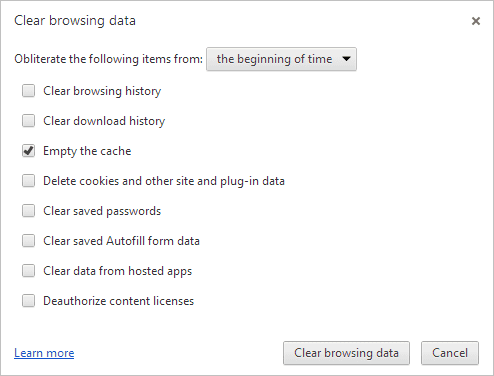Click the Cancel button
The width and height of the screenshot is (494, 376).
pos(450,353)
